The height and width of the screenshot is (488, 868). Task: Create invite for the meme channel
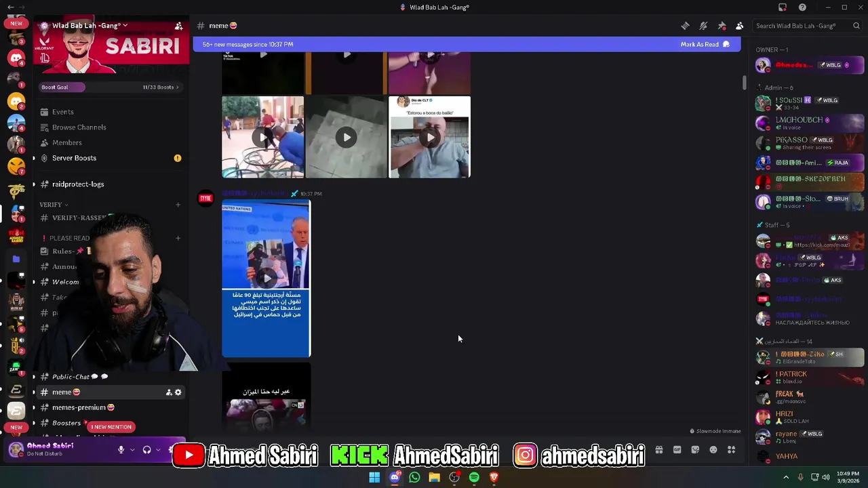(x=169, y=392)
